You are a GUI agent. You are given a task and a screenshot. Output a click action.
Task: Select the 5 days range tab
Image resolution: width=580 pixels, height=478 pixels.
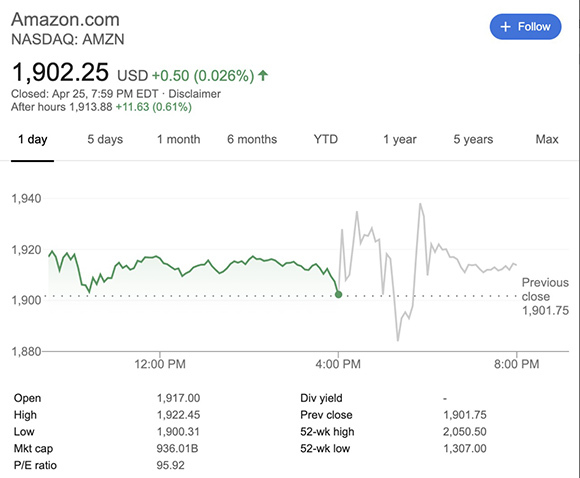pyautogui.click(x=105, y=139)
